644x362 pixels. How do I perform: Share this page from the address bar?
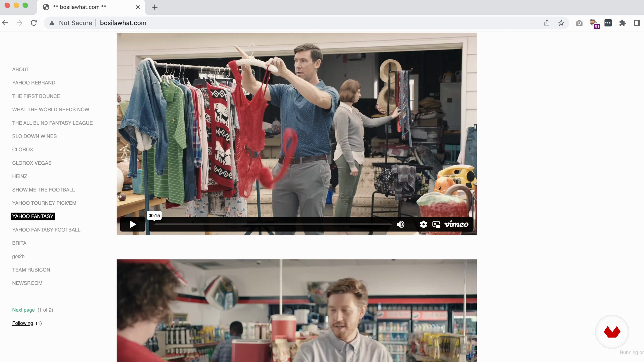point(547,23)
